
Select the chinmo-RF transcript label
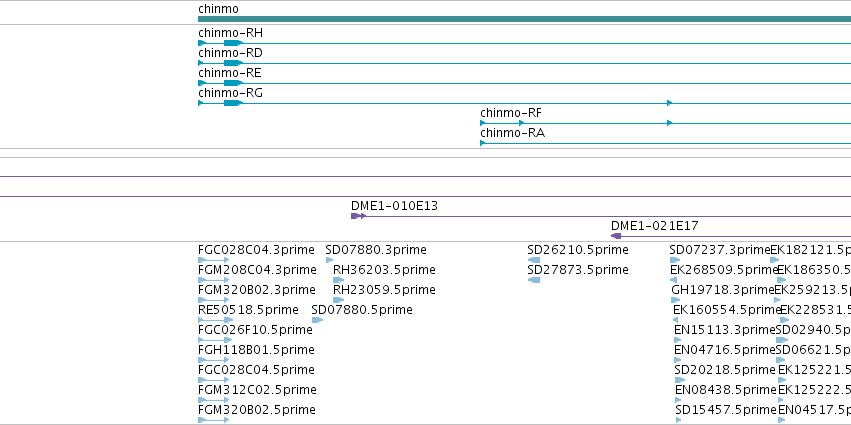click(511, 113)
